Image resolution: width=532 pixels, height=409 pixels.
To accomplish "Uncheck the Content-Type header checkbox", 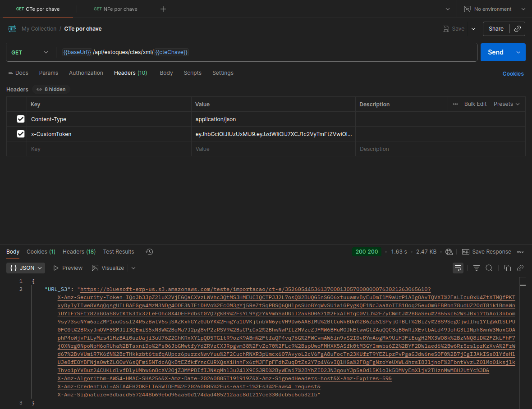I will point(21,119).
